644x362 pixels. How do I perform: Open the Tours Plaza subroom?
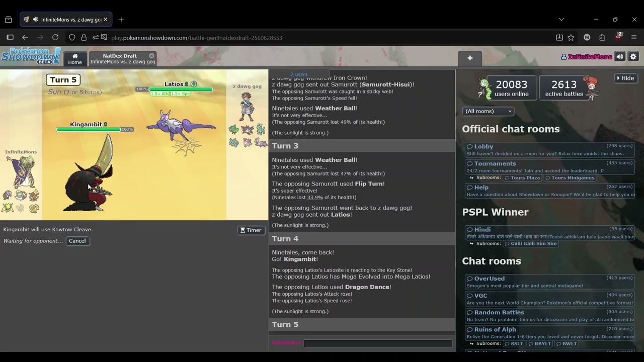click(522, 177)
